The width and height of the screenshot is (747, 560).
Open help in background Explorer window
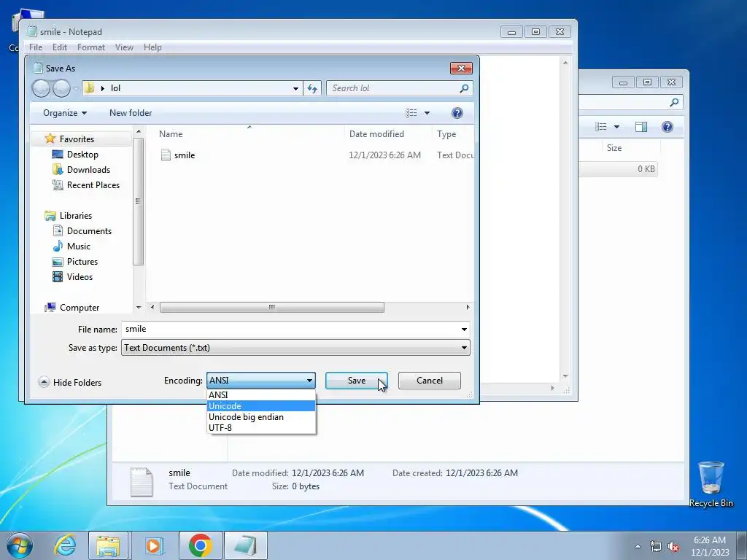tap(667, 127)
